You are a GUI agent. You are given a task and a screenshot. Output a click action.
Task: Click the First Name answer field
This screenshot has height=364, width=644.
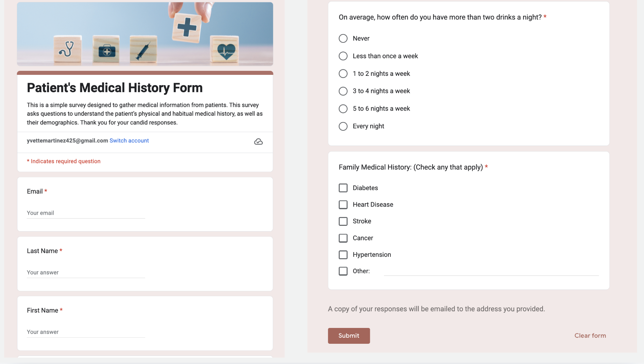tap(86, 332)
